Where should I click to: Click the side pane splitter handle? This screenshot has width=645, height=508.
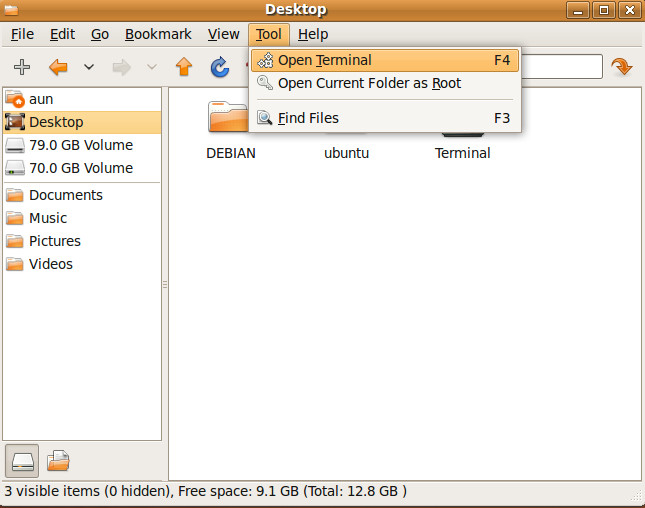tap(165, 284)
